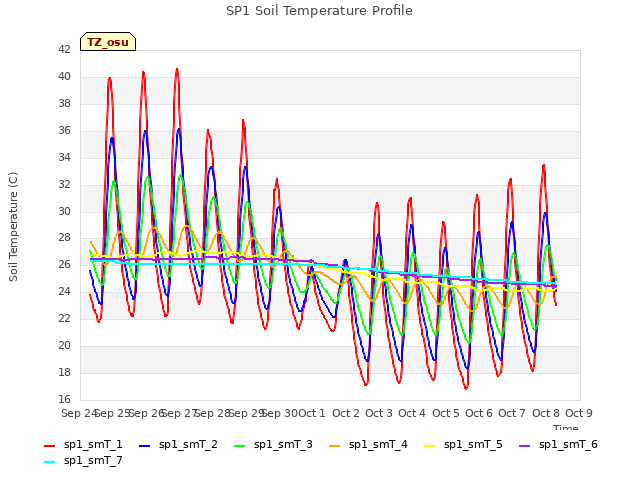
Task: Click y-axis tick value 24
Action: pos(64,291)
